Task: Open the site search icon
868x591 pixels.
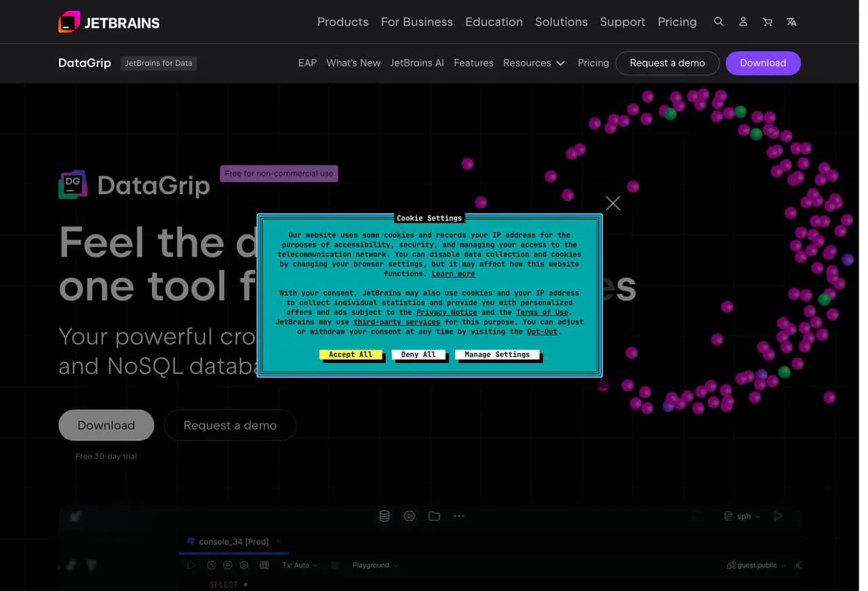Action: click(719, 22)
